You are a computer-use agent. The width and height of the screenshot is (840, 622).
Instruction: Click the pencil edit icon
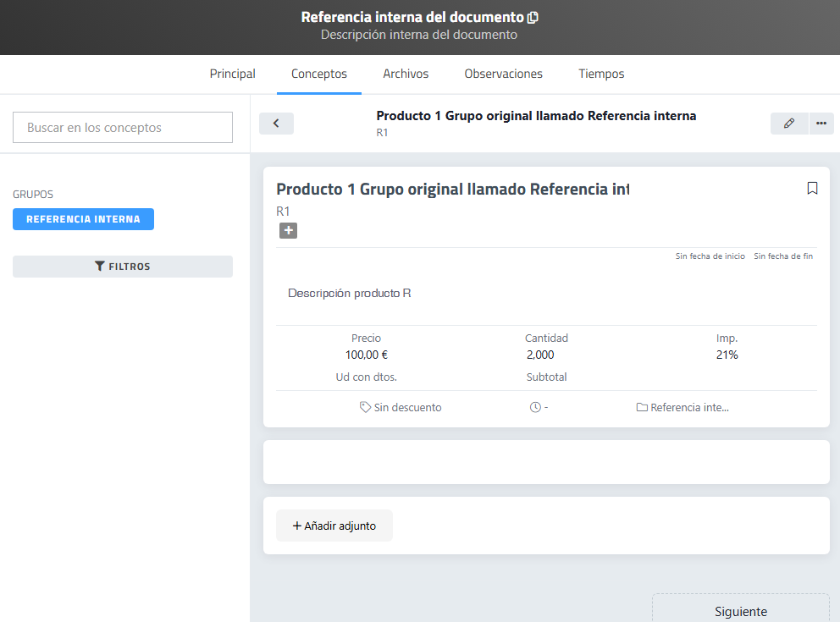[x=789, y=124]
